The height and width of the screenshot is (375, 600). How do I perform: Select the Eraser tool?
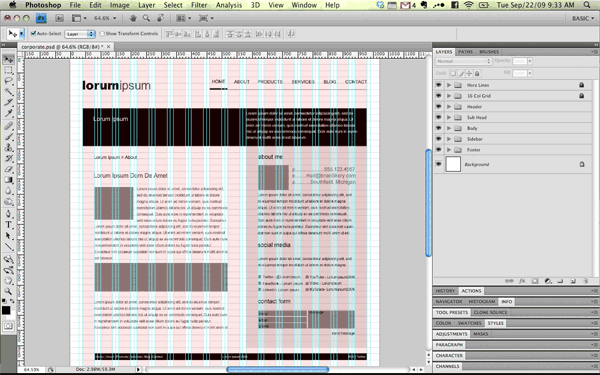[x=8, y=169]
